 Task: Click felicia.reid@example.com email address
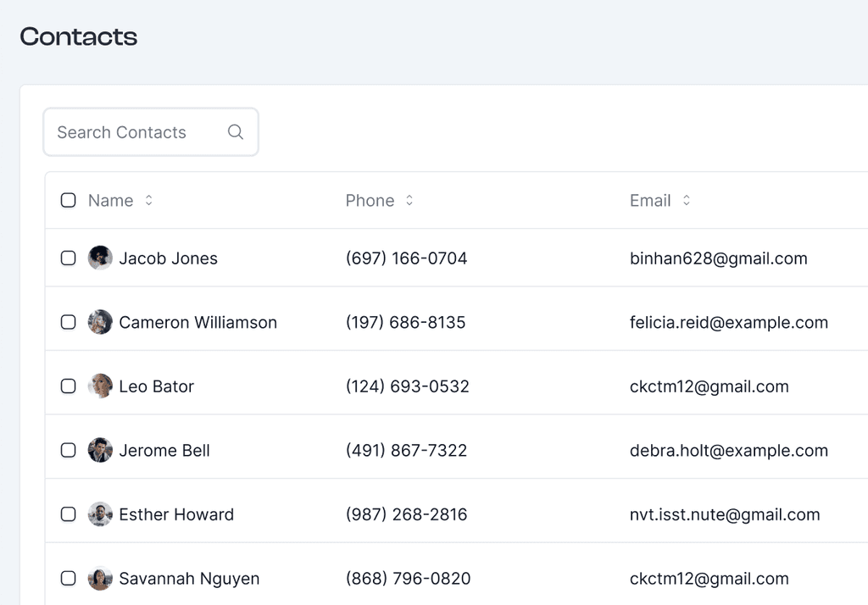click(x=728, y=322)
